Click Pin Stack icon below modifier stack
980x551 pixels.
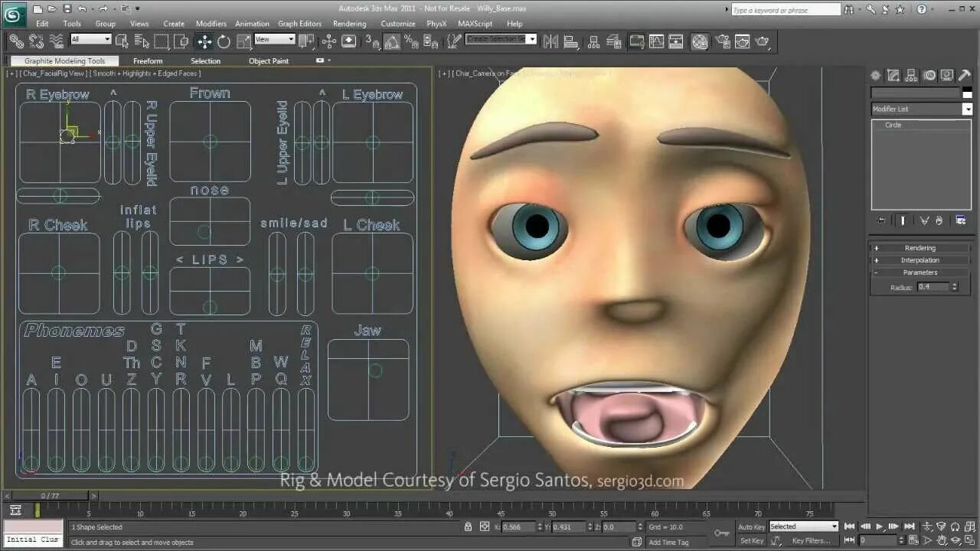click(881, 220)
